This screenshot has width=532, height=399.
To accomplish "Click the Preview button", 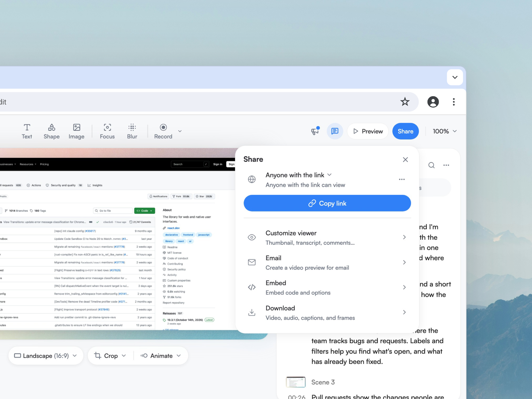I will [368, 131].
